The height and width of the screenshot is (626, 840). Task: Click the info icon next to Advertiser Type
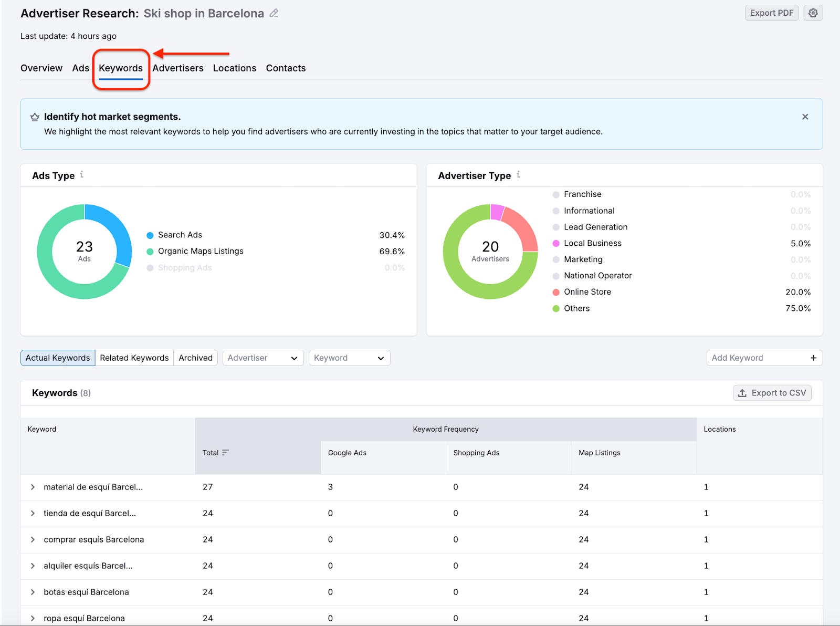tap(518, 175)
